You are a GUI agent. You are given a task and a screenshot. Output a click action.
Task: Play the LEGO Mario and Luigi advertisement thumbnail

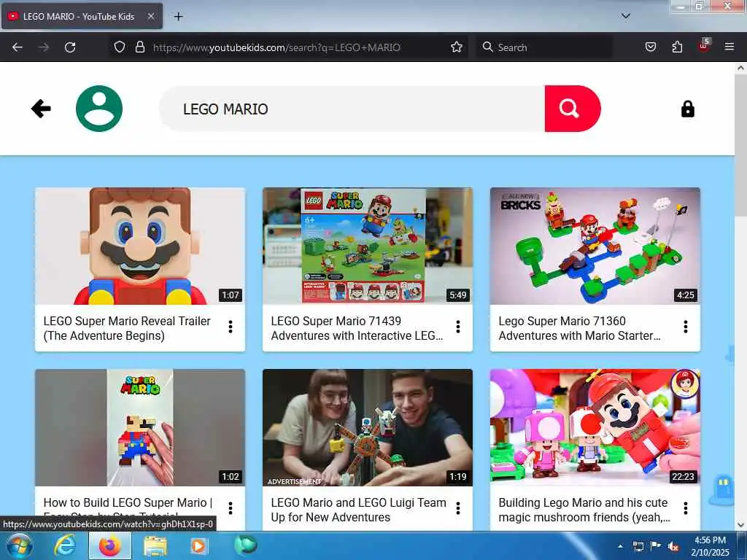pos(368,427)
